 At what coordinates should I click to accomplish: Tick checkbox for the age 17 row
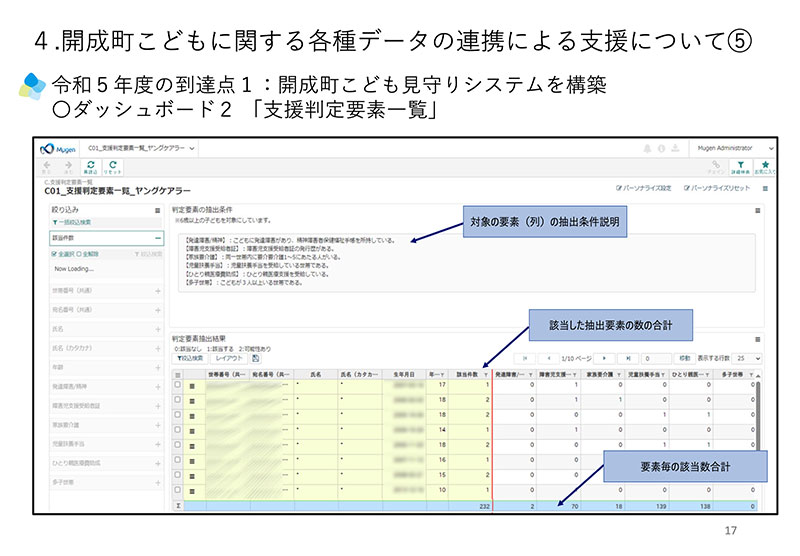click(178, 385)
